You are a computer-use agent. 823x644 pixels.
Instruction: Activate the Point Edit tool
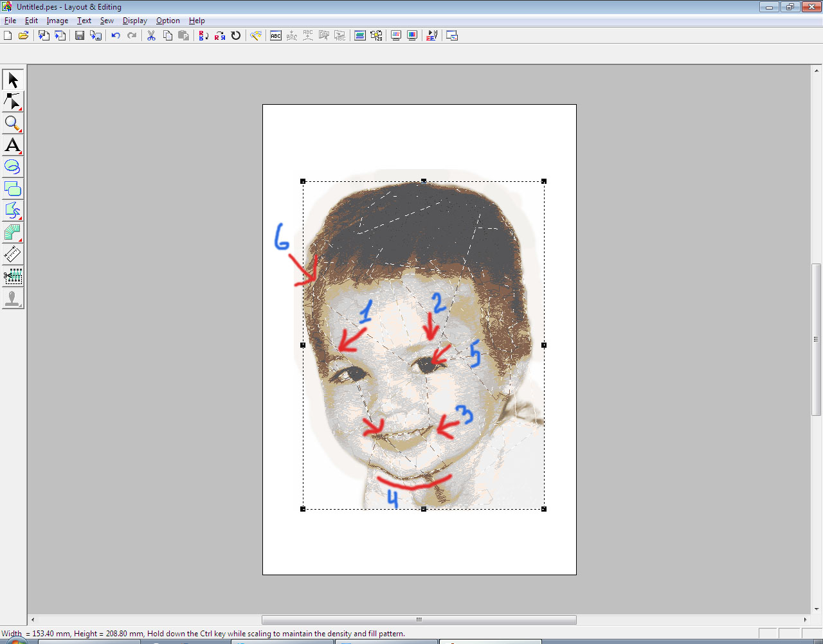point(13,102)
